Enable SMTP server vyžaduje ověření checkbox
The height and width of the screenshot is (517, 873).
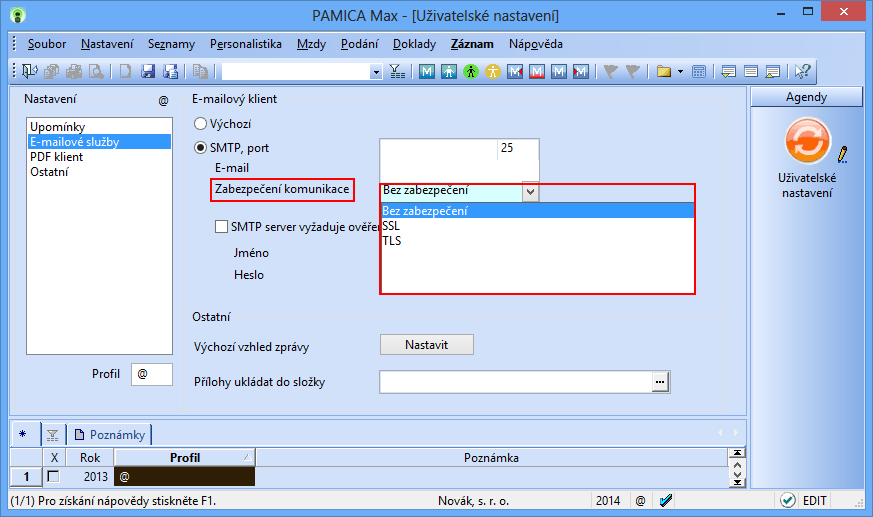point(221,227)
